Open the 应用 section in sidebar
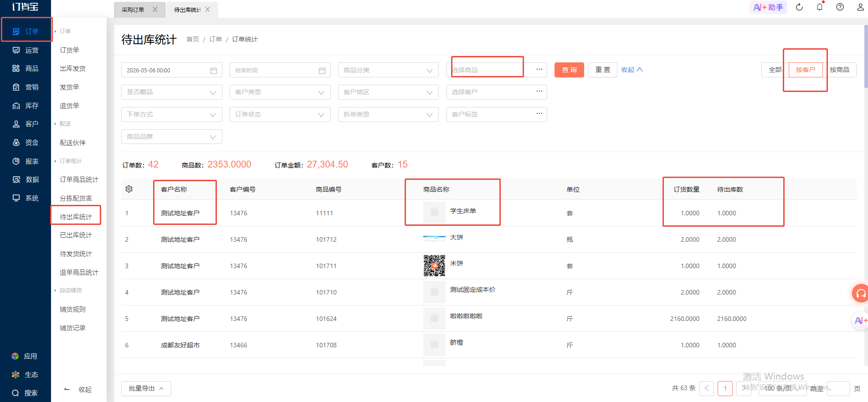 click(x=26, y=356)
